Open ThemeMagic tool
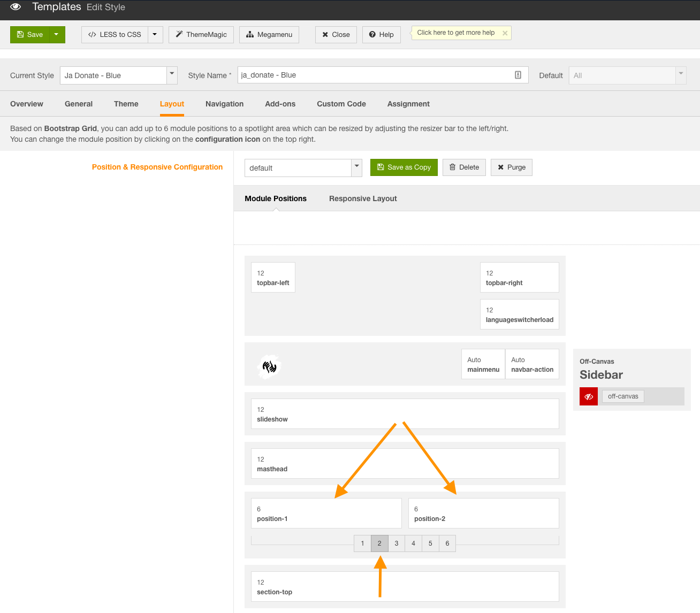This screenshot has width=700, height=613. click(x=201, y=35)
